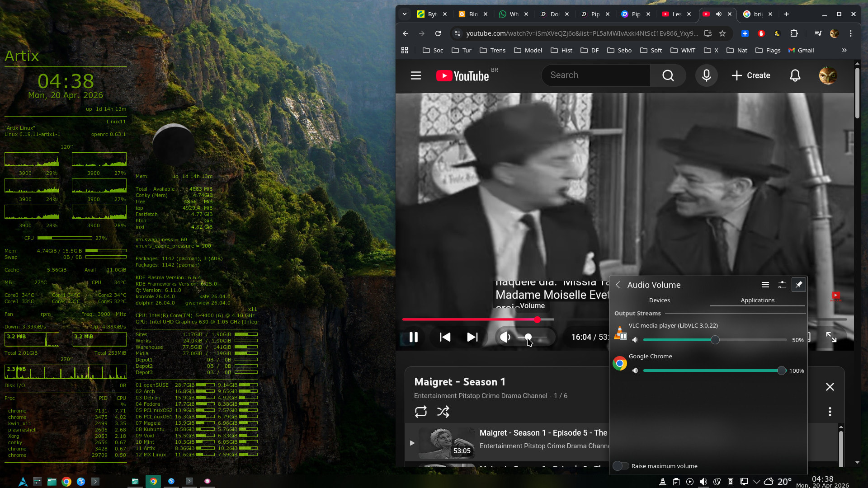Switch to the Devices tab
The width and height of the screenshot is (868, 488).
click(x=659, y=300)
